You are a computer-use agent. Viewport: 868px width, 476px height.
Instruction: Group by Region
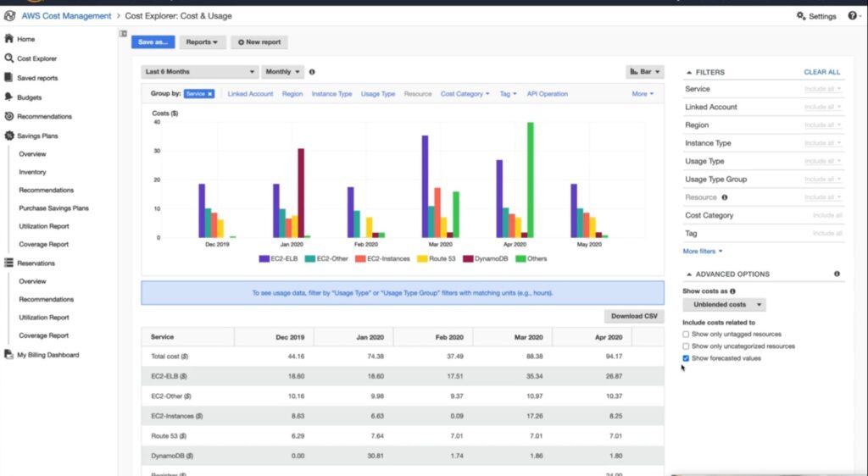292,94
